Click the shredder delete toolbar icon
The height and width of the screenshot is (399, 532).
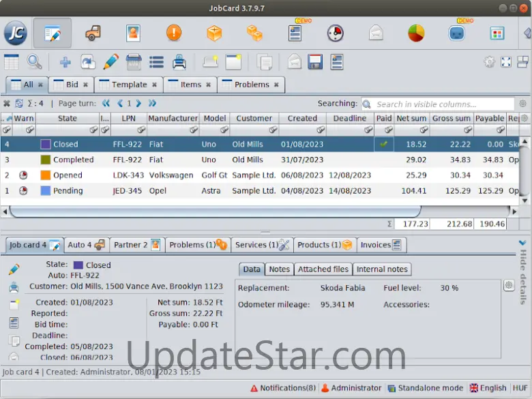pyautogui.click(x=134, y=62)
